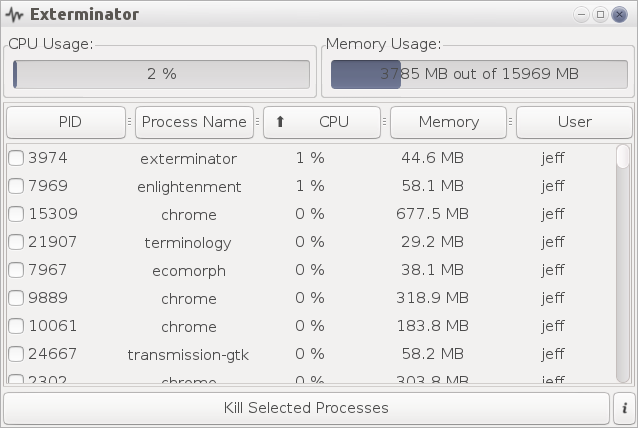Select checkbox for enlightenment process 7969
Viewport: 638px width, 428px height.
click(16, 186)
